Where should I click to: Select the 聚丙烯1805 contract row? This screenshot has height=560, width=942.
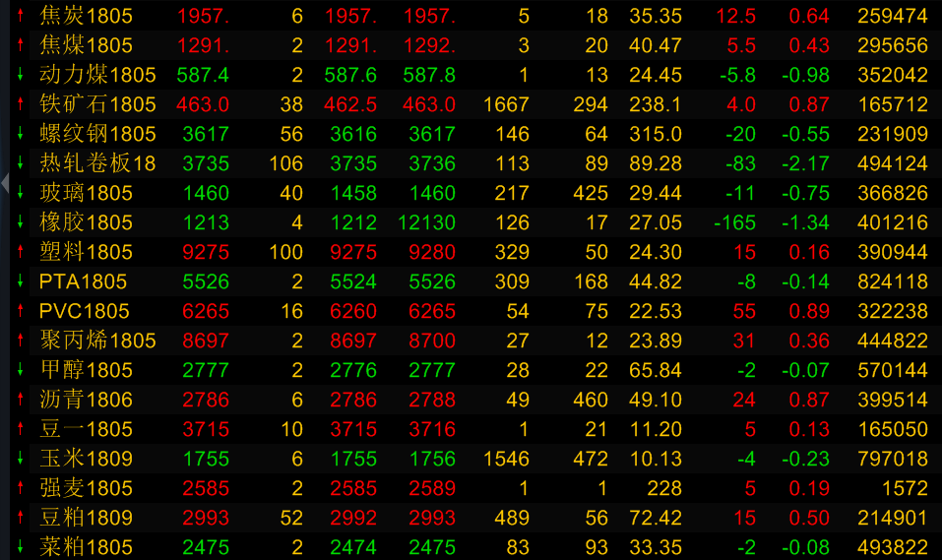(x=96, y=341)
